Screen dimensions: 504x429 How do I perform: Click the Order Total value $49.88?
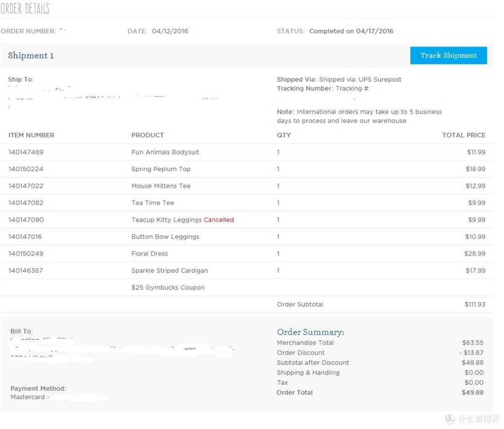tap(472, 392)
